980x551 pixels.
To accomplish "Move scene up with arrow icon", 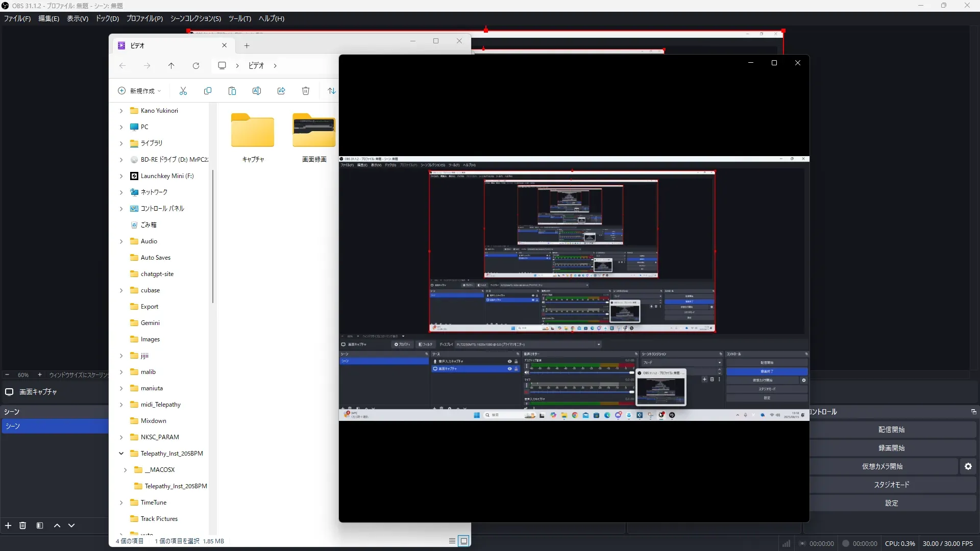I will click(x=57, y=525).
